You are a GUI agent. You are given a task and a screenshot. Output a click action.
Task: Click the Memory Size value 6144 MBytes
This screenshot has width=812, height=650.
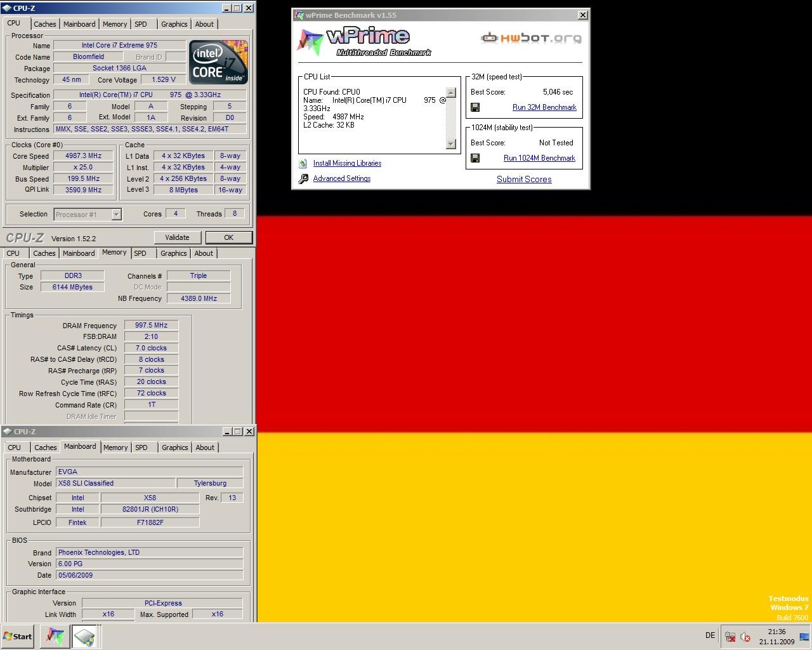(x=72, y=287)
